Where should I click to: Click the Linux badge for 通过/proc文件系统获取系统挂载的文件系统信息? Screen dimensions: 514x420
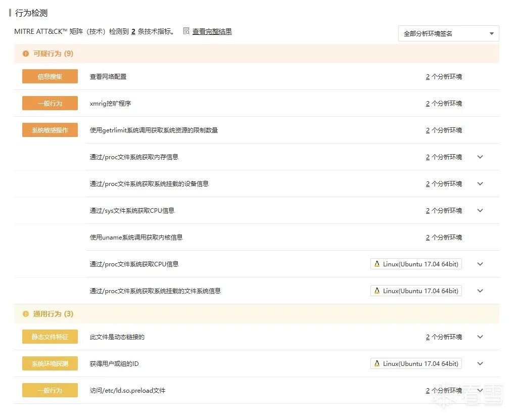[x=416, y=291]
